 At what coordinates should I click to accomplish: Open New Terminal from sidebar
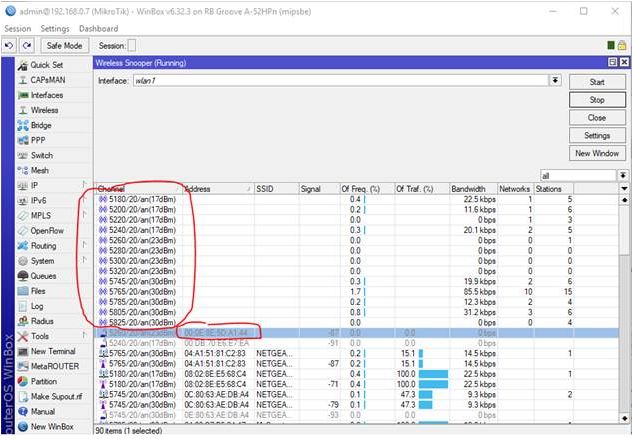(x=53, y=351)
